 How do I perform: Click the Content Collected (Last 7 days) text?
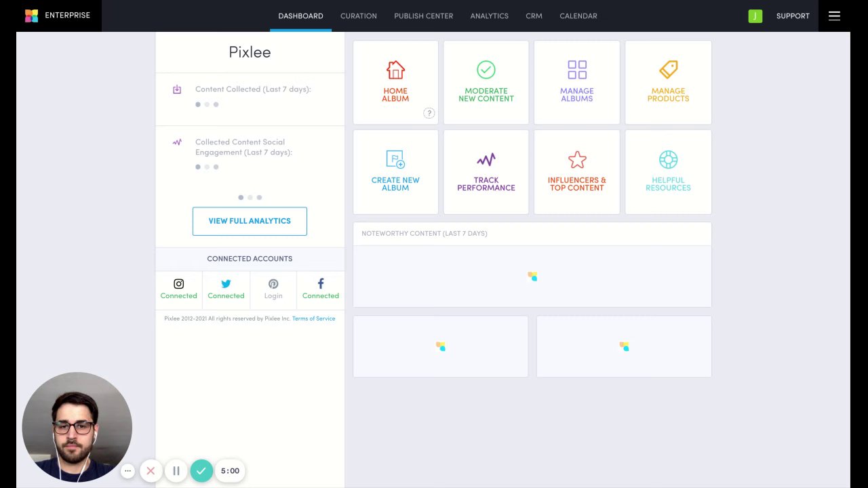[x=253, y=89]
